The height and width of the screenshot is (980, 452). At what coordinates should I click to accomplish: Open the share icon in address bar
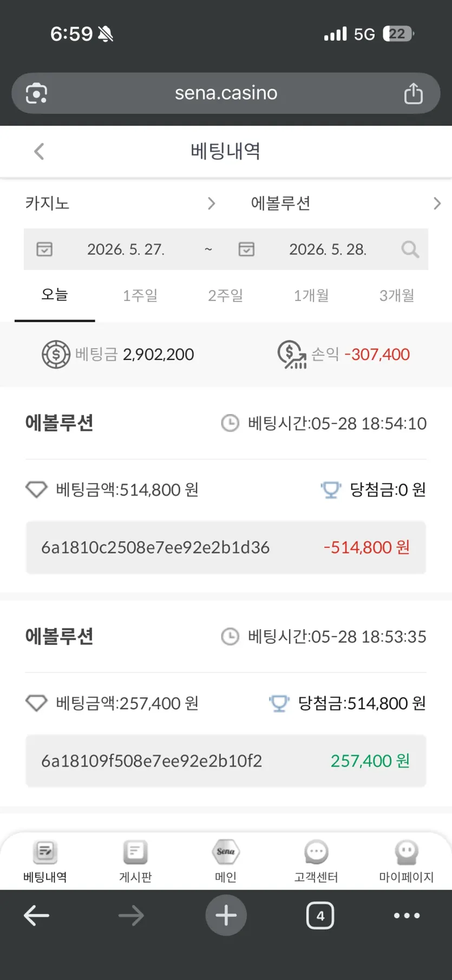click(x=414, y=93)
